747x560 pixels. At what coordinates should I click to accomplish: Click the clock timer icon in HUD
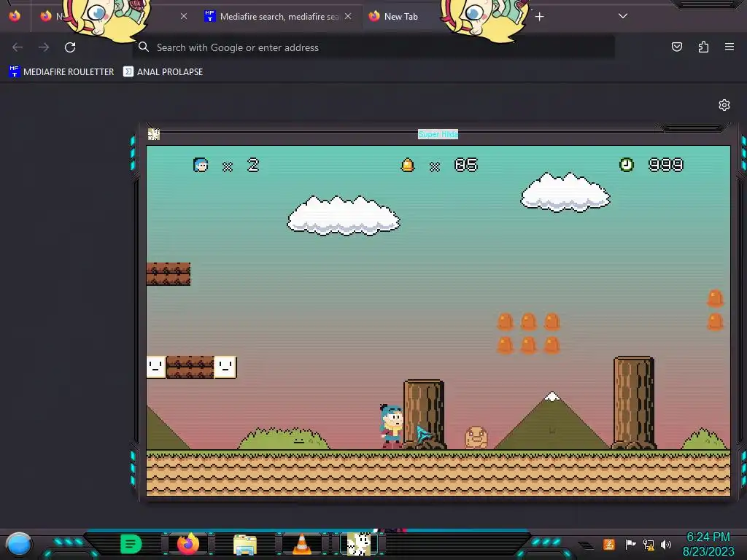(x=627, y=165)
